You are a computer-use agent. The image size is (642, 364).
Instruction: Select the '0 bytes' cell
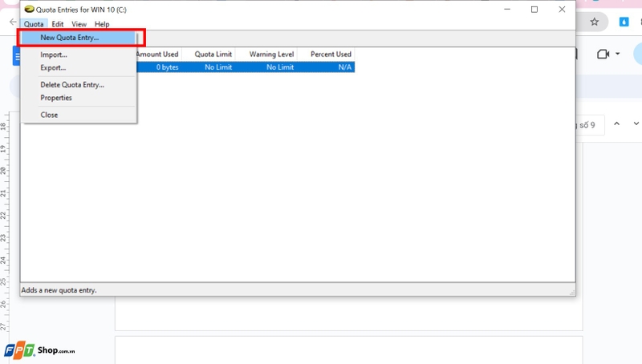pos(167,67)
